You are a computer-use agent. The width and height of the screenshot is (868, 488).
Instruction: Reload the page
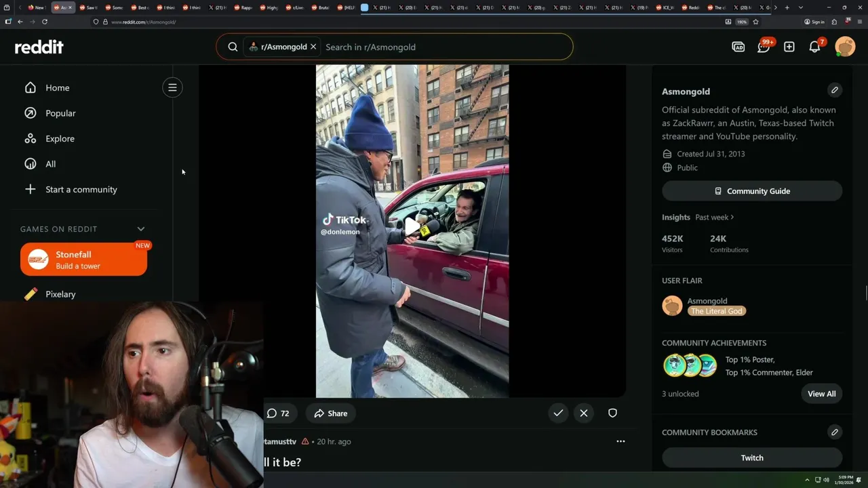pos(45,22)
